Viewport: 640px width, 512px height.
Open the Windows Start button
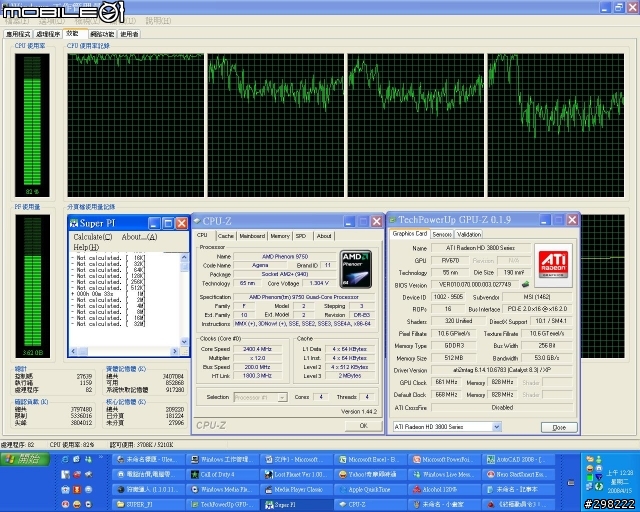click(x=25, y=459)
